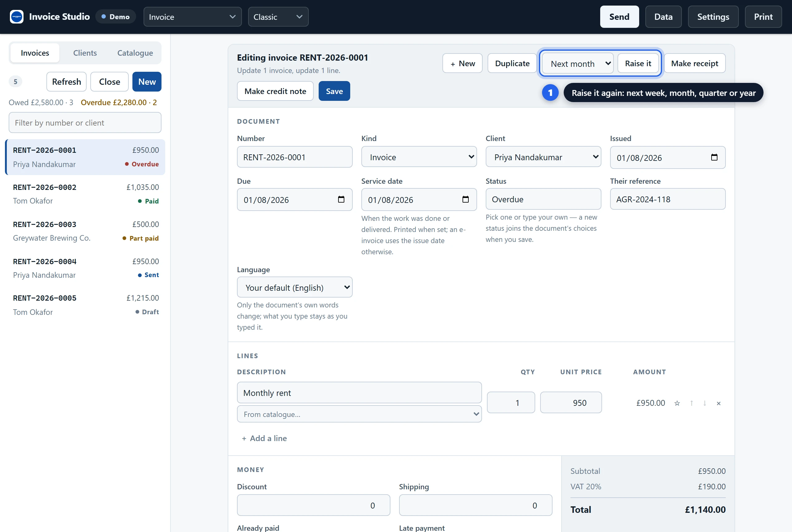Viewport: 792px width, 532px height.
Task: Switch to the Clients tab
Action: click(85, 53)
